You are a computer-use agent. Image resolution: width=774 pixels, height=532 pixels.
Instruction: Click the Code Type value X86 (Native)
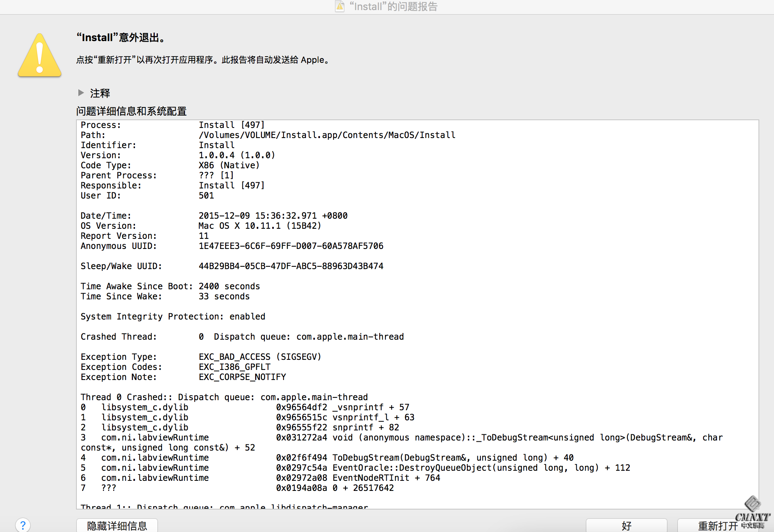[229, 165]
